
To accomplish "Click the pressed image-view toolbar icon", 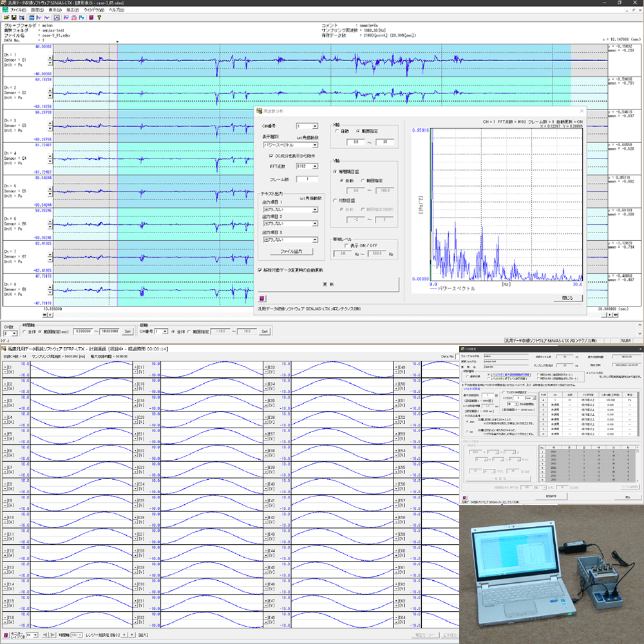I will (57, 17).
